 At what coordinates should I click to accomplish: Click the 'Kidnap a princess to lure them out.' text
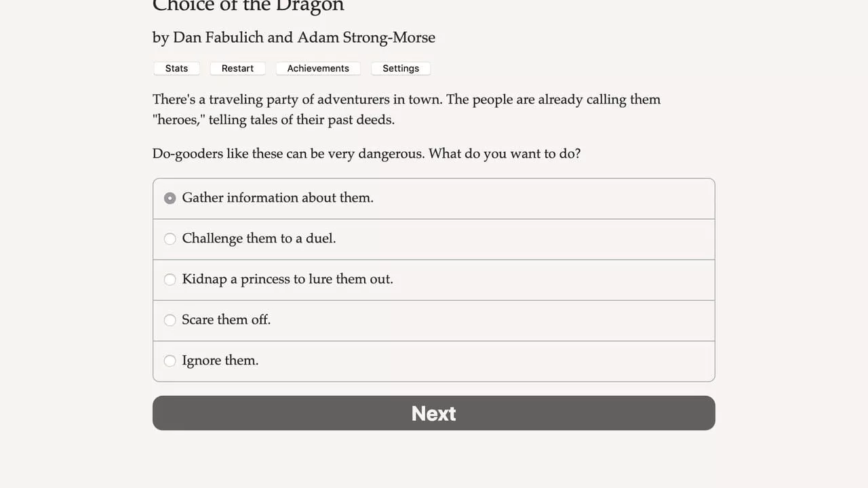point(287,279)
